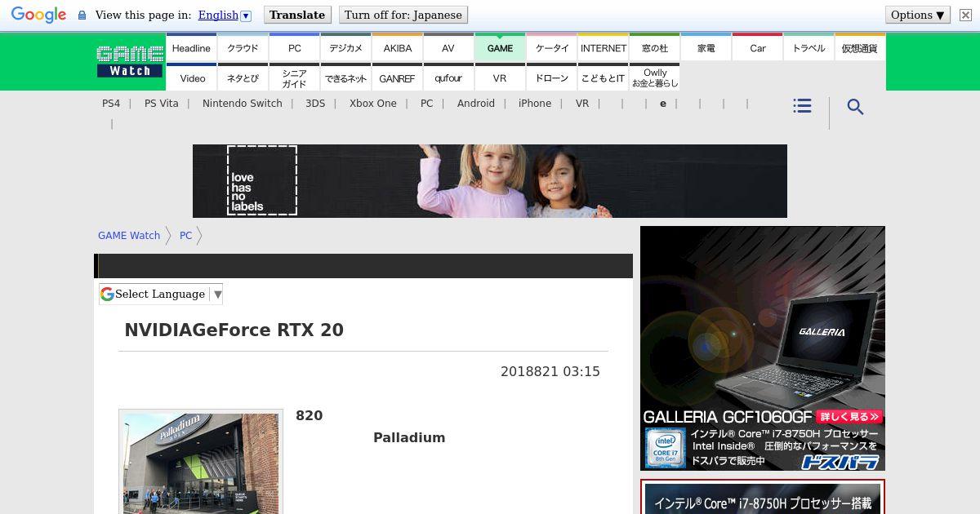Open the Options dropdown

[918, 15]
